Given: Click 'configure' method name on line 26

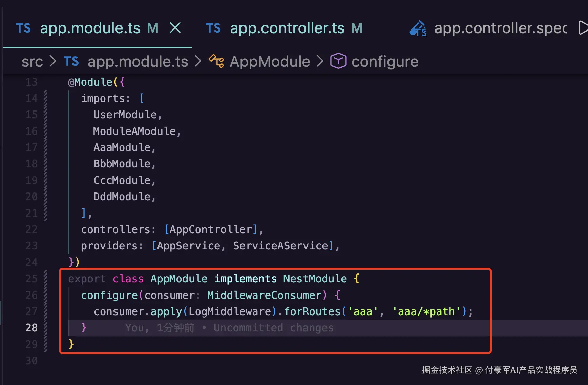Looking at the screenshot, I should [109, 295].
